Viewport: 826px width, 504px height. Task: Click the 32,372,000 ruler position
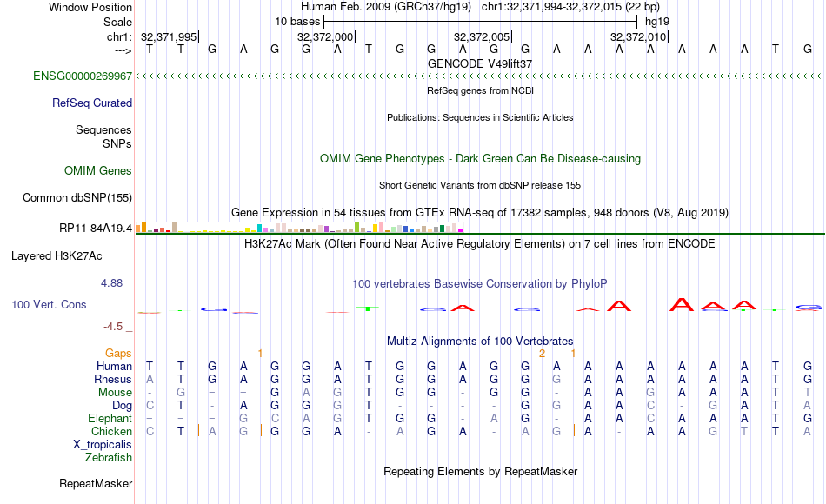[325, 36]
